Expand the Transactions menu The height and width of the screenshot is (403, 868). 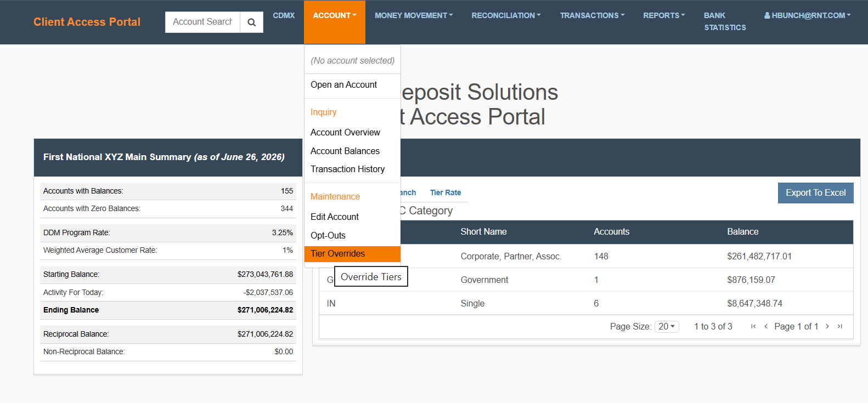pyautogui.click(x=592, y=15)
